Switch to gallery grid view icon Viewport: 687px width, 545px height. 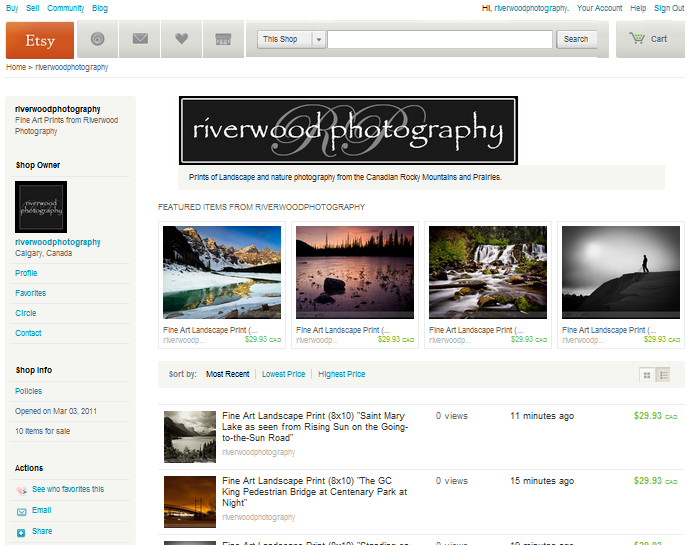647,375
